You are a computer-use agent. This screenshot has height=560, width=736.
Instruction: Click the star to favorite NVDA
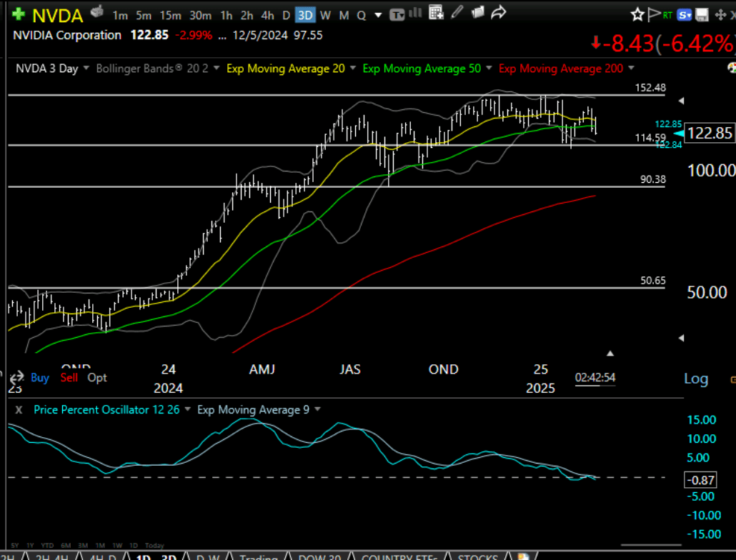[x=637, y=13]
